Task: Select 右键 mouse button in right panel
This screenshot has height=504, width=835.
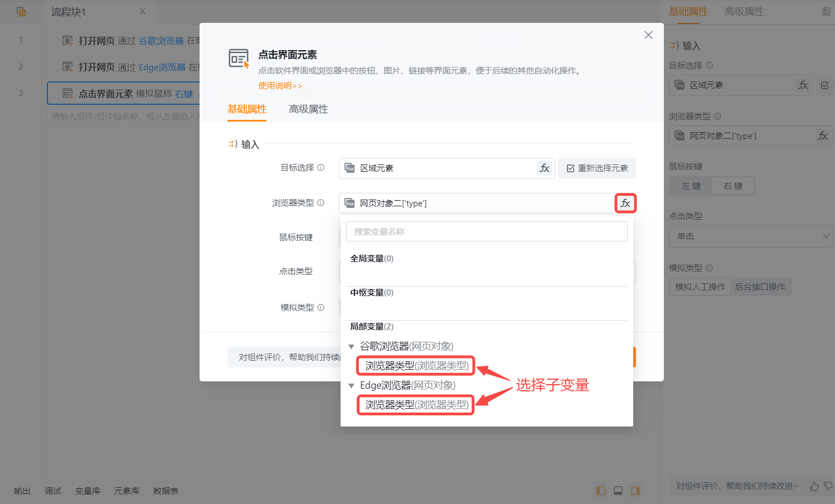Action: click(733, 186)
